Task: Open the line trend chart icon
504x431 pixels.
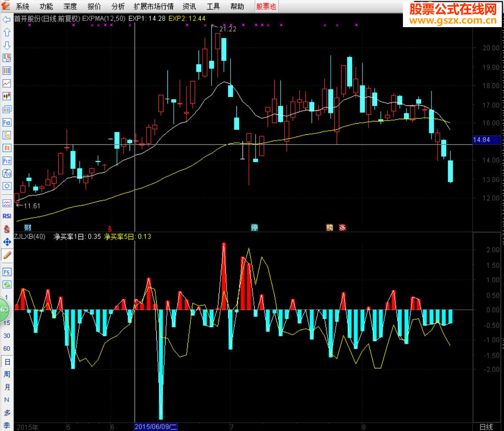Action: pos(7,84)
